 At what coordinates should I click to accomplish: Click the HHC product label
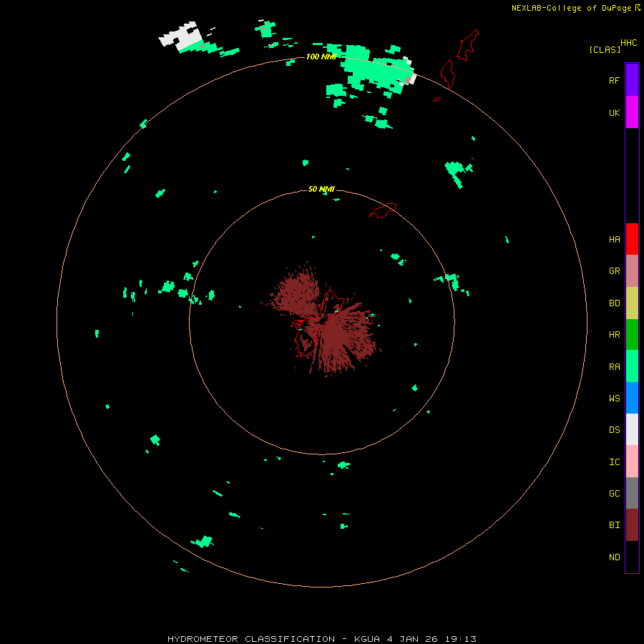tap(628, 43)
